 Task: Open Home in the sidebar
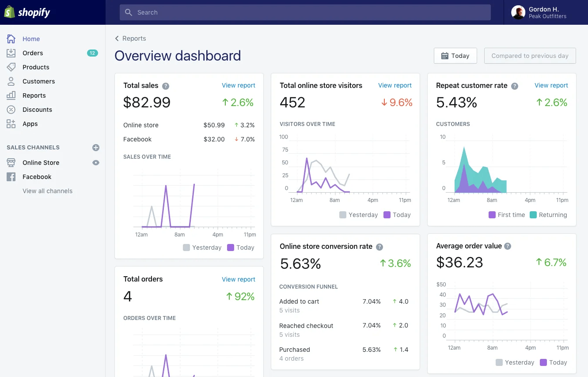[x=31, y=39]
